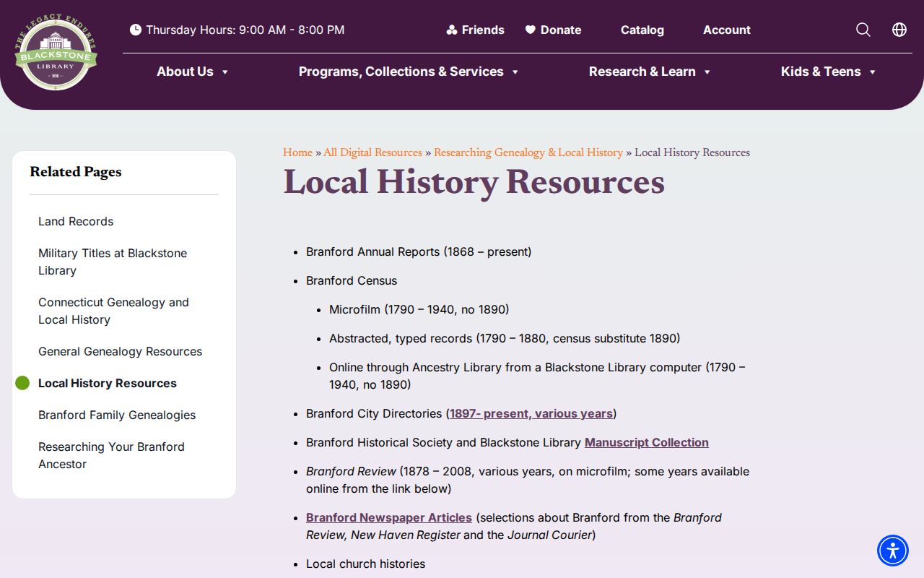Screen dimensions: 924x578
Task: Open the Catalog link
Action: tap(642, 30)
